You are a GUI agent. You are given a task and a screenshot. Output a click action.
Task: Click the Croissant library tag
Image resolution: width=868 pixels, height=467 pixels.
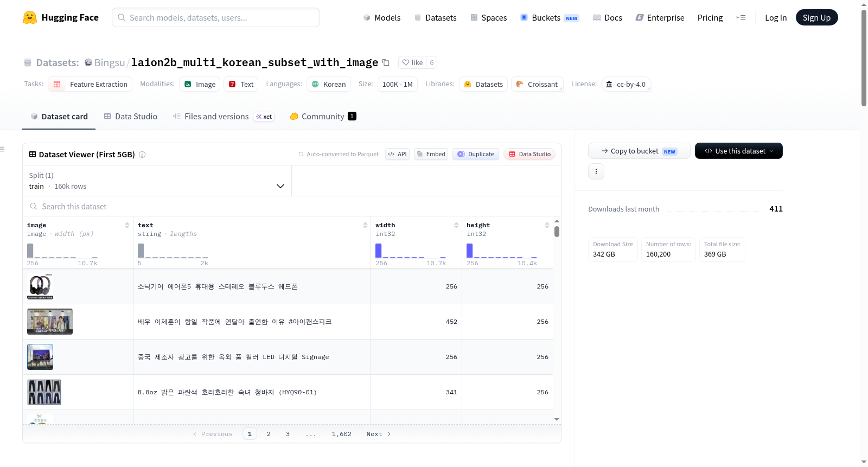537,84
